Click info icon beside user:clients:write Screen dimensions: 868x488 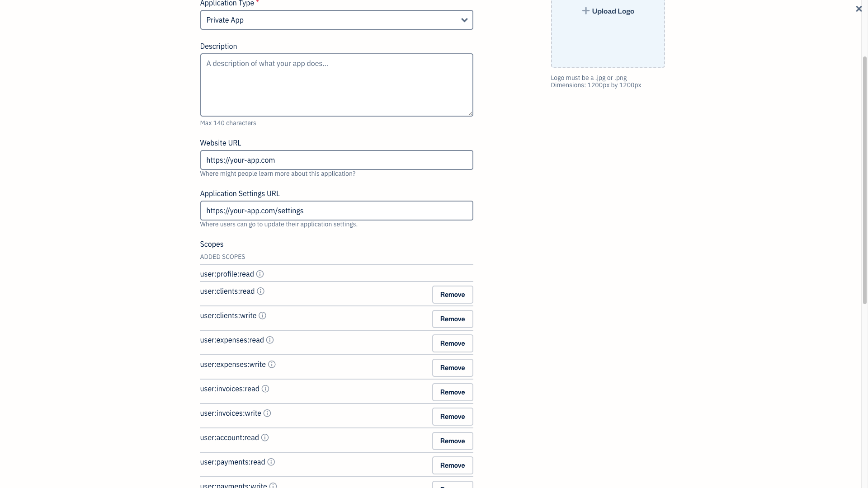click(263, 315)
